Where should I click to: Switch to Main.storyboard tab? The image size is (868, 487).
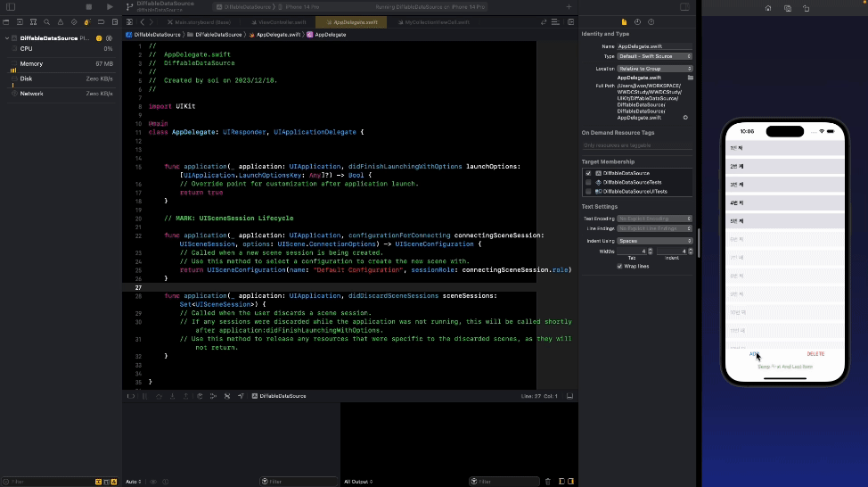(x=202, y=21)
